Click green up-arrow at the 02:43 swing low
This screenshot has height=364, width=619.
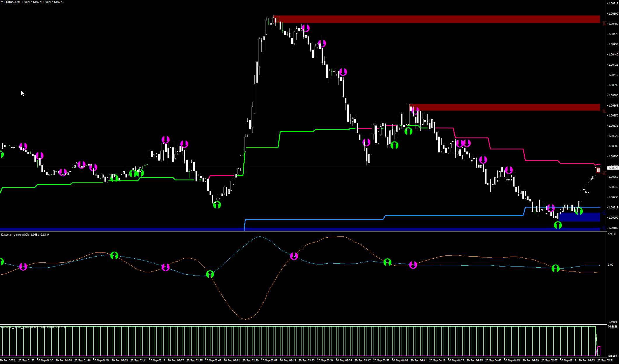[x=217, y=205]
